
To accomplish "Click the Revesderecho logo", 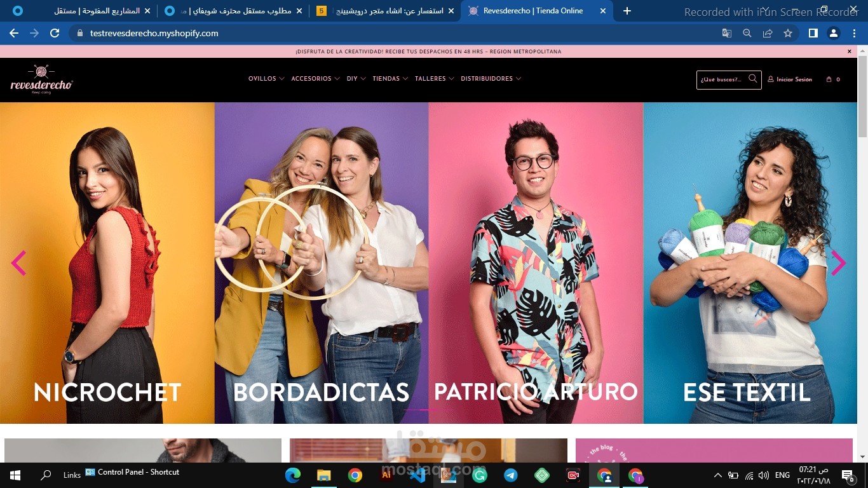I will tap(41, 79).
